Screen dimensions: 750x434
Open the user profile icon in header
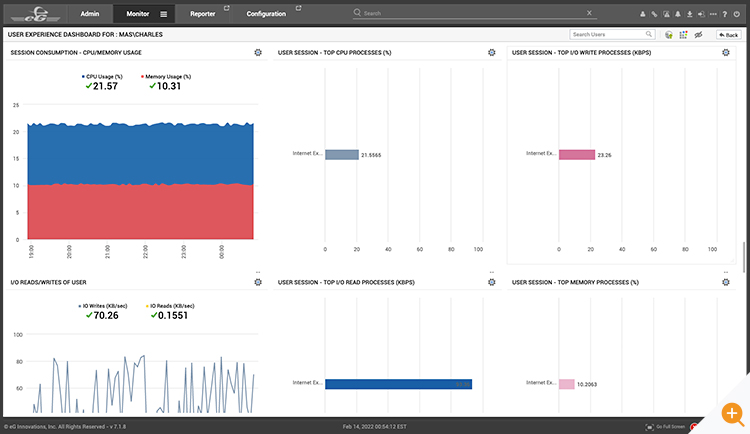(x=642, y=14)
